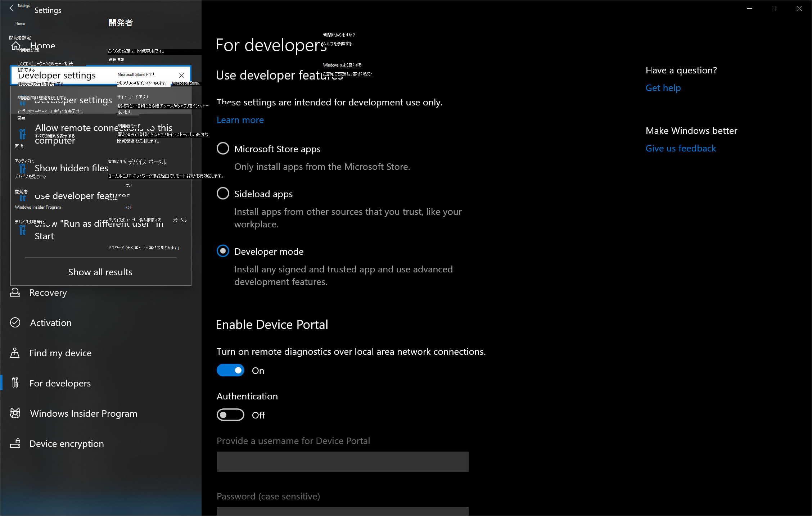This screenshot has height=516, width=812.
Task: Click the For developers tools icon
Action: [x=15, y=383]
